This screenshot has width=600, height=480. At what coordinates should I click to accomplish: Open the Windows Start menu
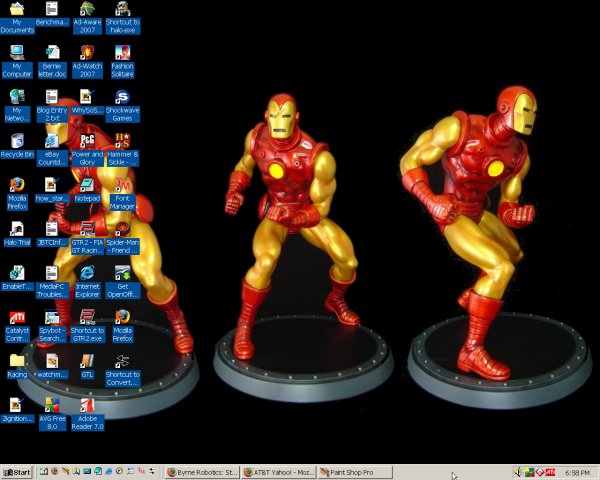[17, 472]
